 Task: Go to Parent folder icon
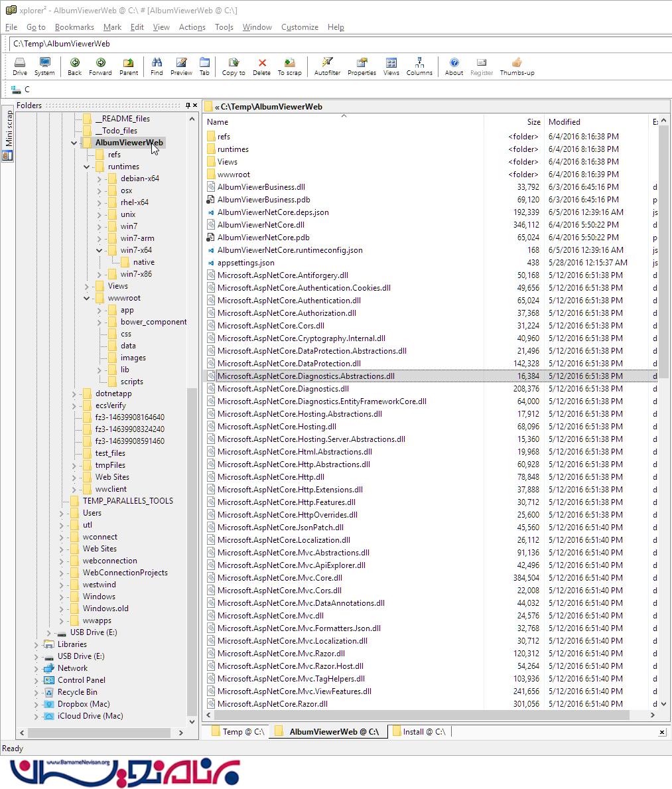[x=128, y=66]
